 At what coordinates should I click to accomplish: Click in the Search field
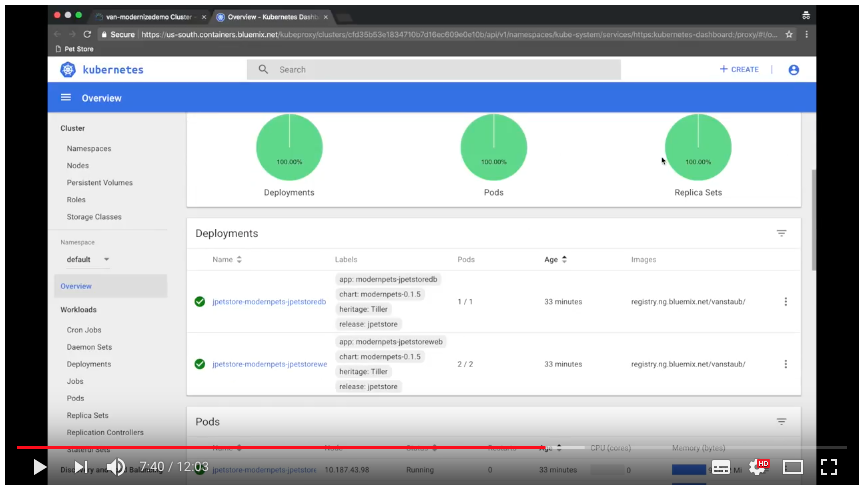434,70
